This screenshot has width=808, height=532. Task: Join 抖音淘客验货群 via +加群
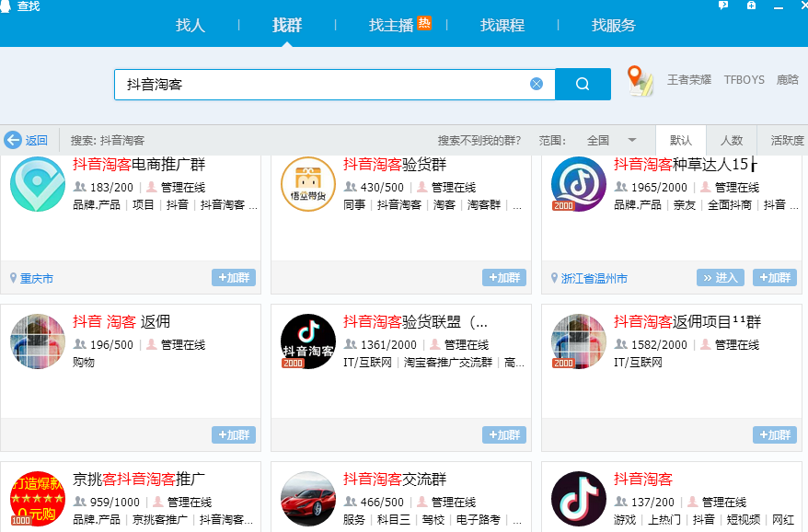(x=504, y=277)
